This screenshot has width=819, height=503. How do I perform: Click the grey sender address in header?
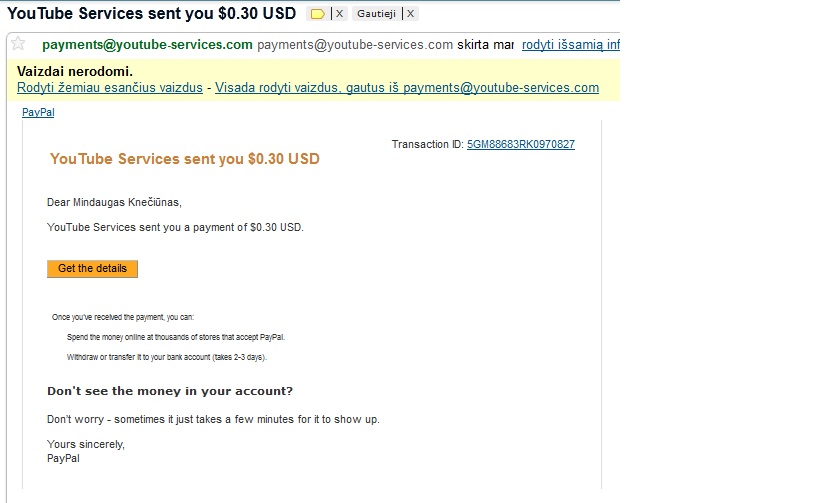[x=355, y=45]
